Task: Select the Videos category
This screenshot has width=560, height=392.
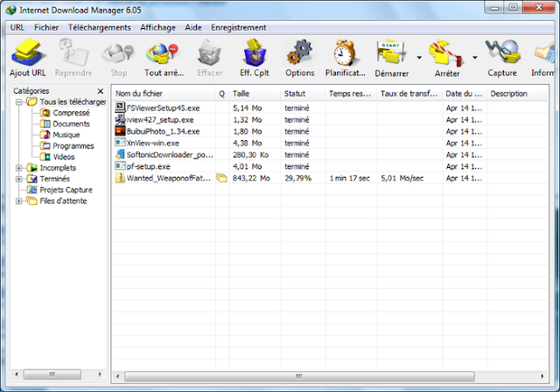Action: coord(64,157)
